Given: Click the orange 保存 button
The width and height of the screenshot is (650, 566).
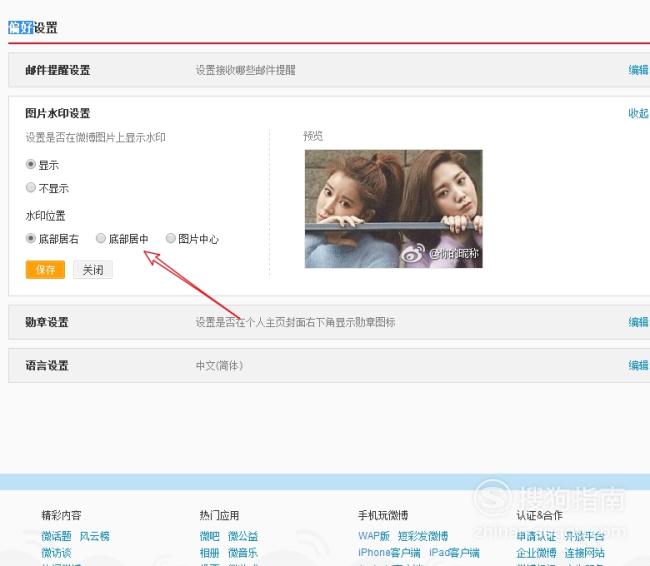Looking at the screenshot, I should click(45, 270).
